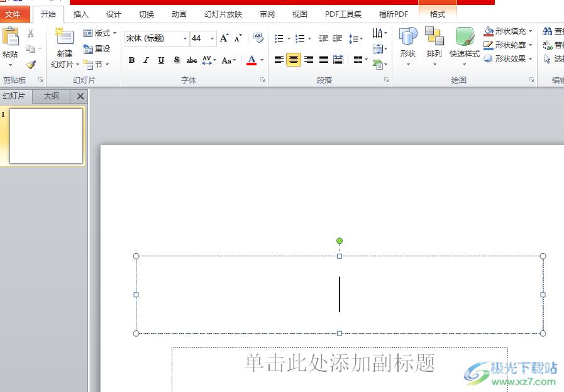Viewport: 564px width, 392px height.
Task: Open the 字体 font dialog launcher
Action: pyautogui.click(x=263, y=80)
